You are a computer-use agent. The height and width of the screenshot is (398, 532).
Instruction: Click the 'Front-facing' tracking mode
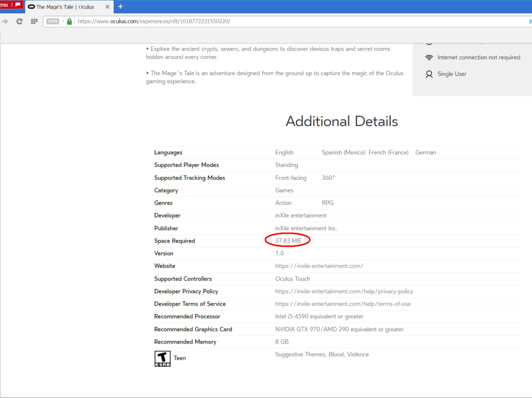pos(290,178)
